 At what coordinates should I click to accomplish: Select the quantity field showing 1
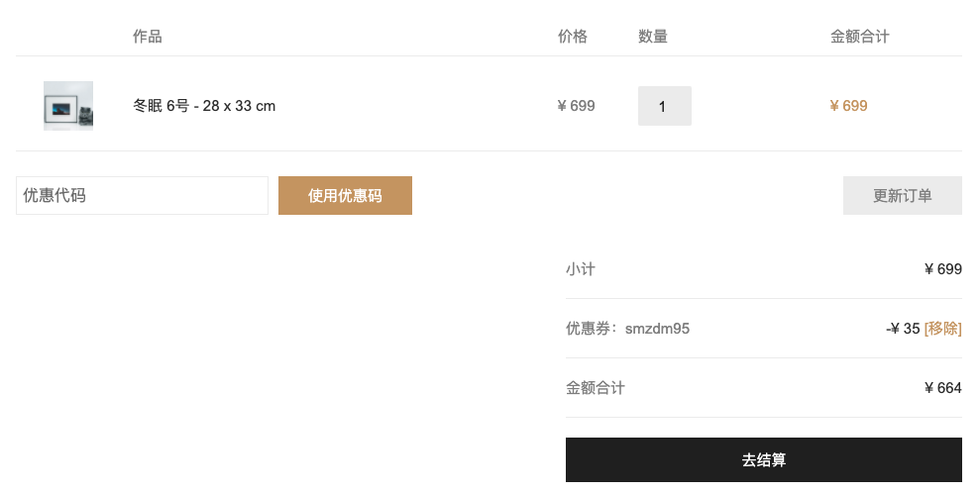(x=664, y=106)
